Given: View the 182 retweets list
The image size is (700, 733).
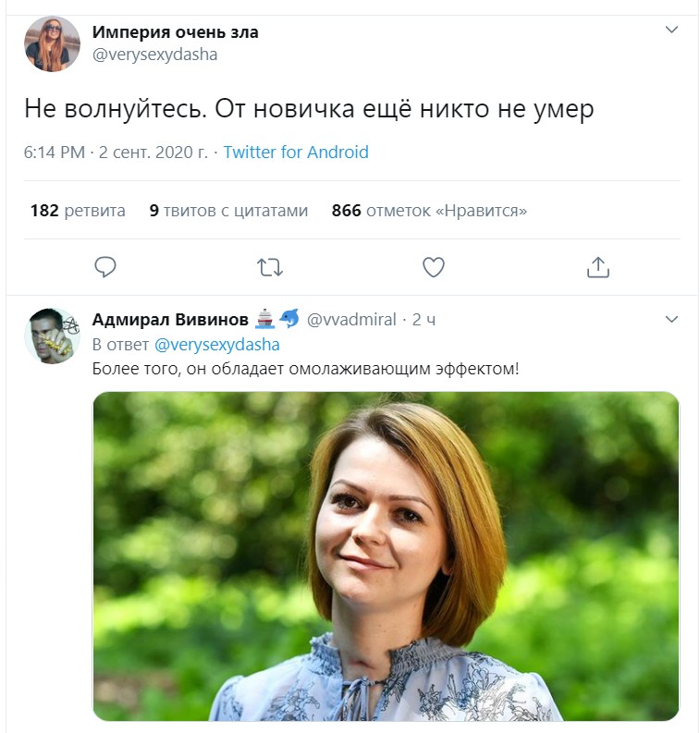Looking at the screenshot, I should (78, 211).
